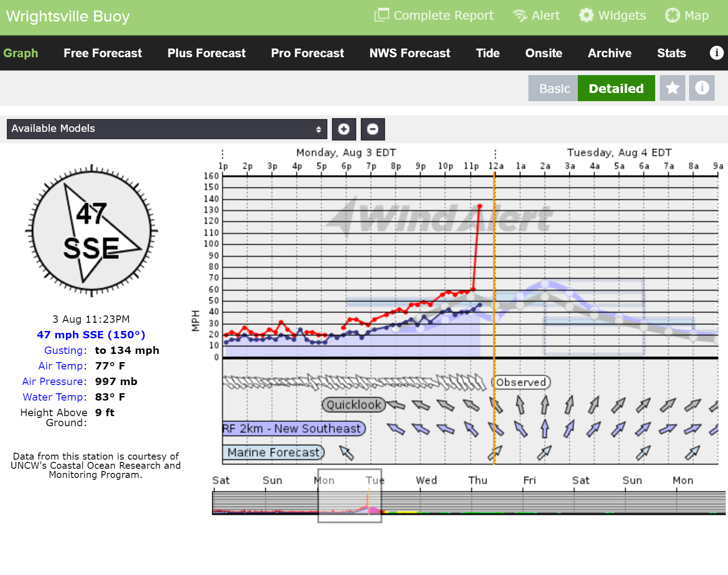728x575 pixels.
Task: Open the NWS Forecast tab
Action: pyautogui.click(x=410, y=53)
